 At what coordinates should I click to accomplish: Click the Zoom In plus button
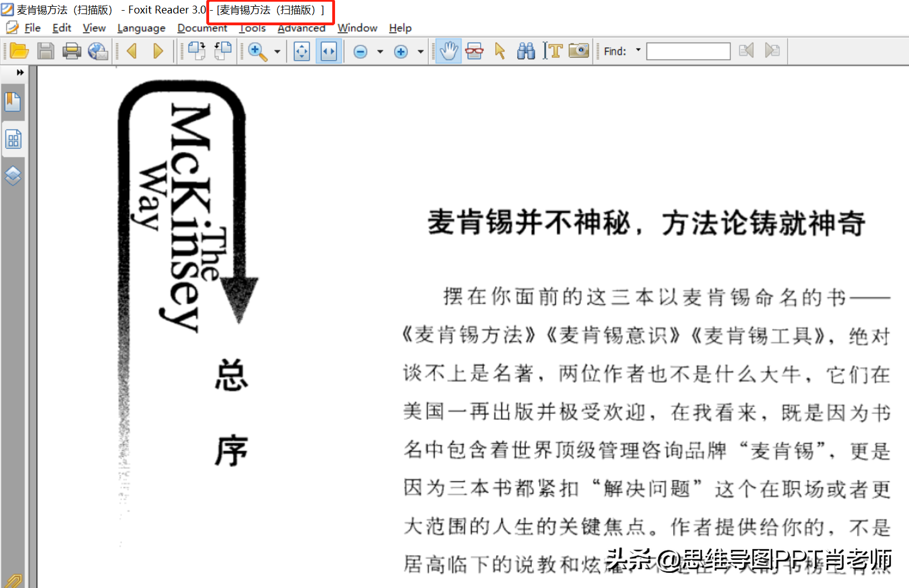pos(401,52)
